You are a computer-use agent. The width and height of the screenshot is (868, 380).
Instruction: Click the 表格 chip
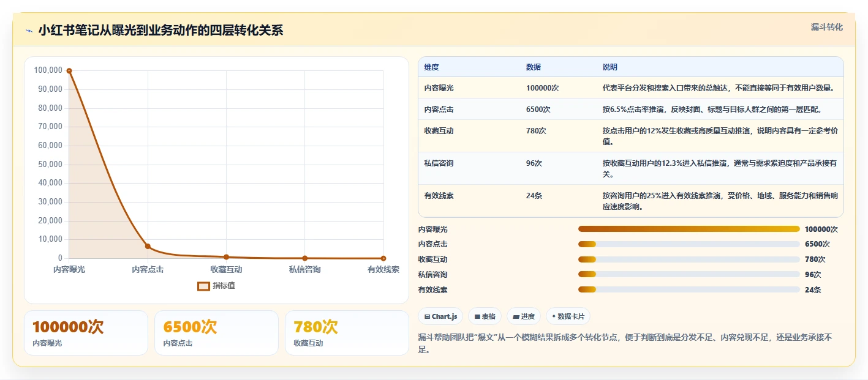click(485, 316)
